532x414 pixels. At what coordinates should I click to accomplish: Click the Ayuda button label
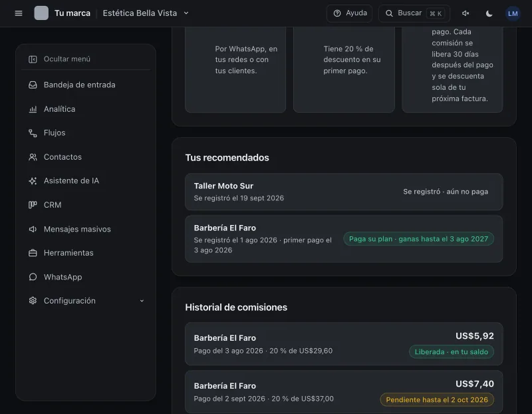(356, 13)
